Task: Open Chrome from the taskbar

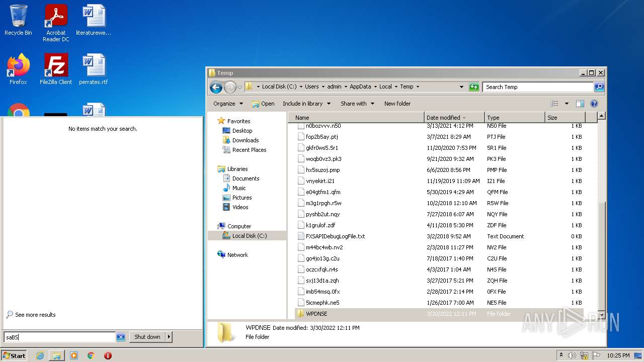Action: tap(91, 355)
